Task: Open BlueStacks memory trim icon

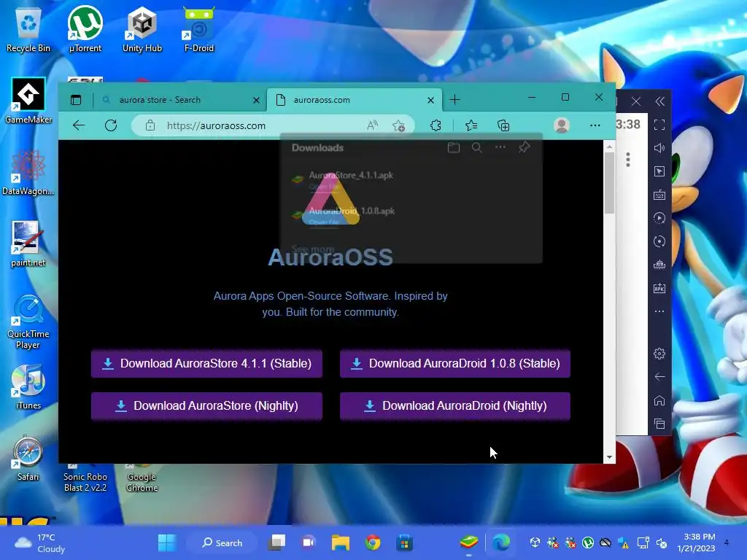Action: pyautogui.click(x=659, y=265)
